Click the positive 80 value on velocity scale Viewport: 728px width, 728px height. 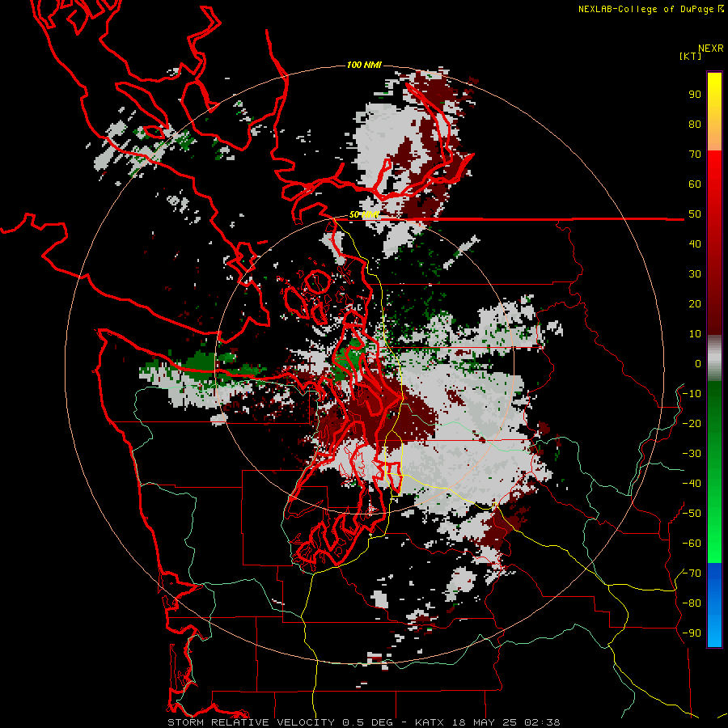(x=695, y=125)
